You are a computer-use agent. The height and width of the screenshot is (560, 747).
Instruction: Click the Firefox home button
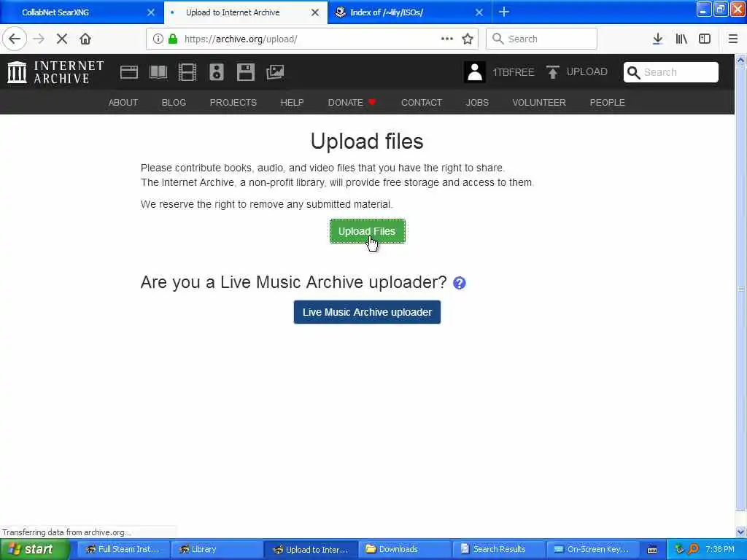coord(85,39)
